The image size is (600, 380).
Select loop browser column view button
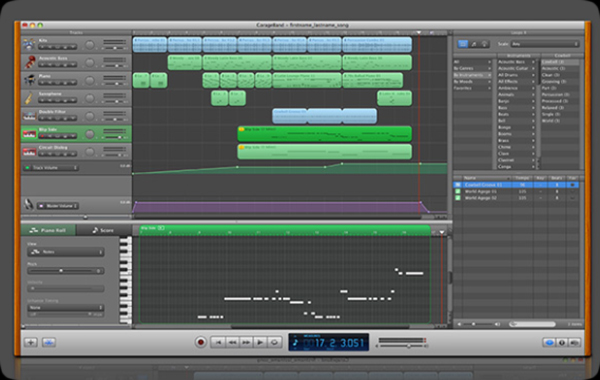tap(463, 44)
